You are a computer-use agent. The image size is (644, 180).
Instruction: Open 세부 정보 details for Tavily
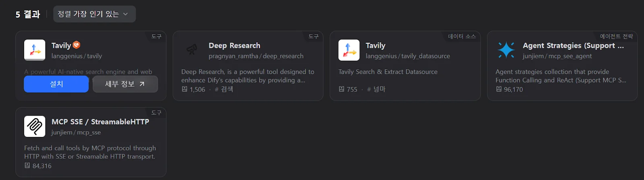click(x=125, y=84)
